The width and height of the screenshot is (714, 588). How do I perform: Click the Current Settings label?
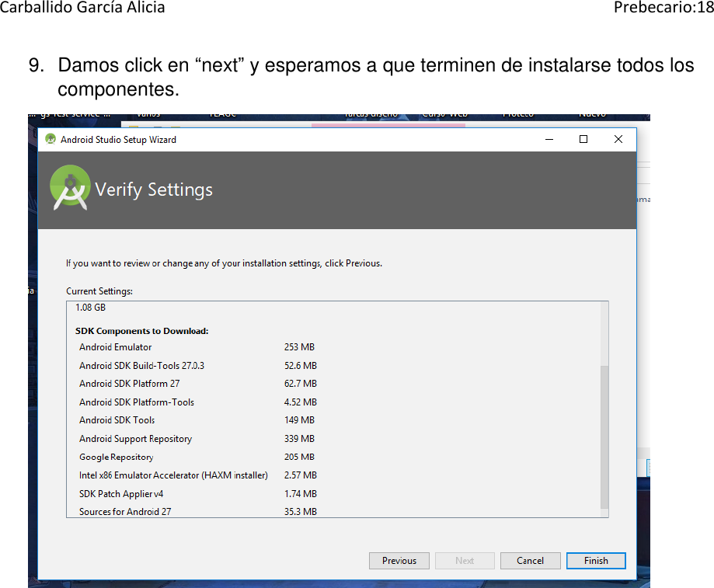click(99, 291)
